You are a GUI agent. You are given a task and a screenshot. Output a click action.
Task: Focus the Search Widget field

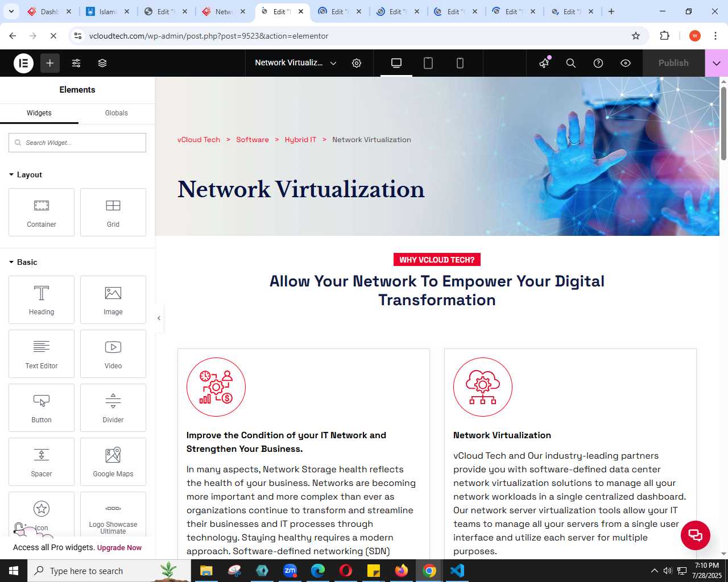click(77, 143)
